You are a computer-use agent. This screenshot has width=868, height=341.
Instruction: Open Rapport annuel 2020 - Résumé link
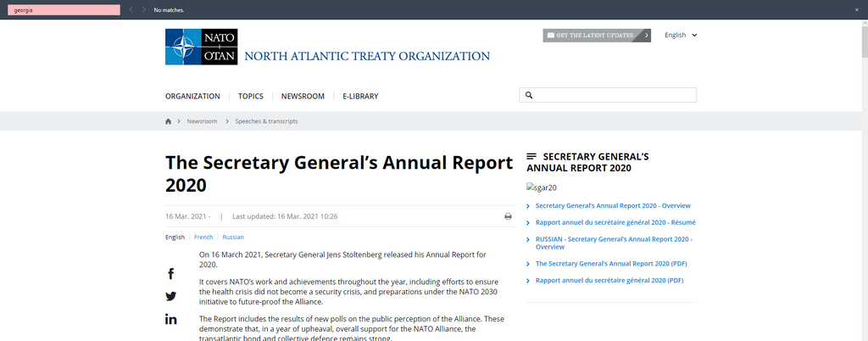pyautogui.click(x=615, y=222)
